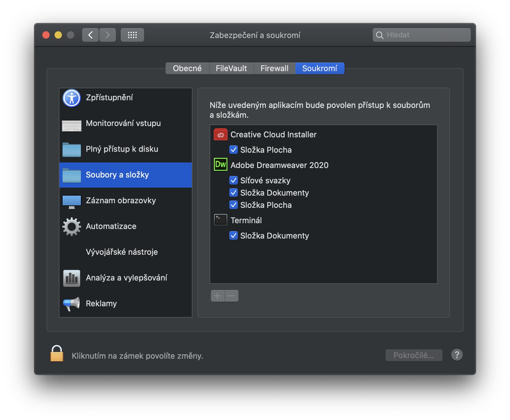The image size is (510, 420).
Task: Click the minus button to remove an app
Action: (232, 296)
